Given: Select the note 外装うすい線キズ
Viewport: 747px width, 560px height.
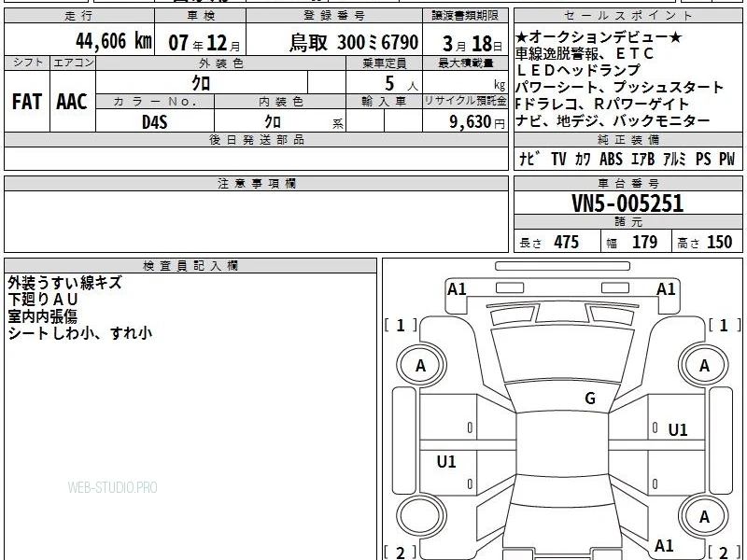Looking at the screenshot, I should 64,283.
